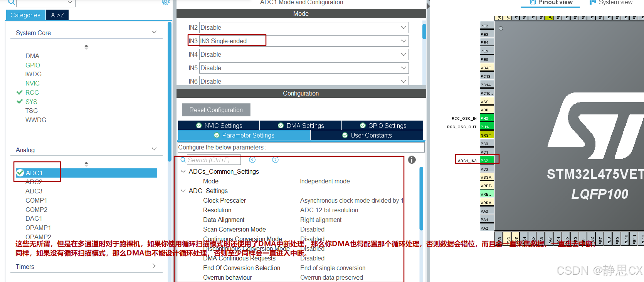Viewport: 644px width, 282px height.
Task: Click the PH1 oscillator pin on the chip
Action: click(x=487, y=127)
